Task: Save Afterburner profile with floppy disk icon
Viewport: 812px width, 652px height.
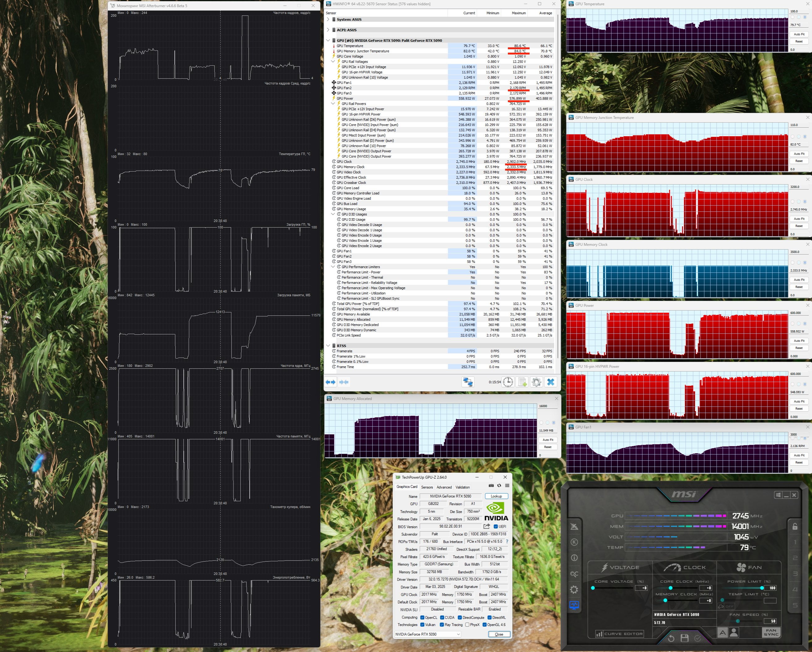Action: coord(684,638)
